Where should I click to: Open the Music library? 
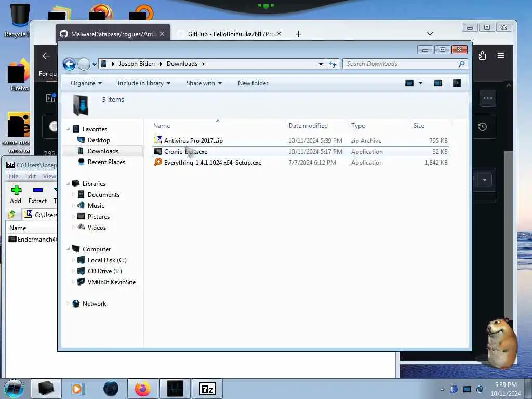point(96,206)
